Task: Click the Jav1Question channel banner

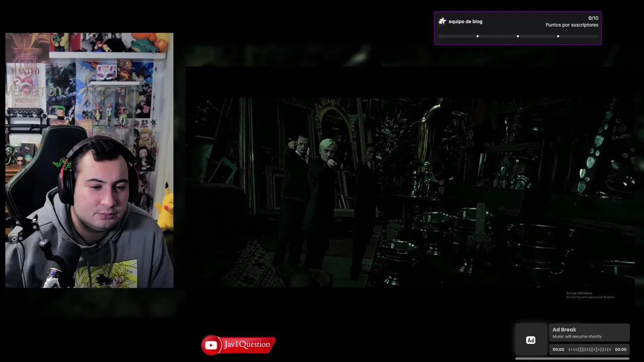Action: tap(238, 345)
